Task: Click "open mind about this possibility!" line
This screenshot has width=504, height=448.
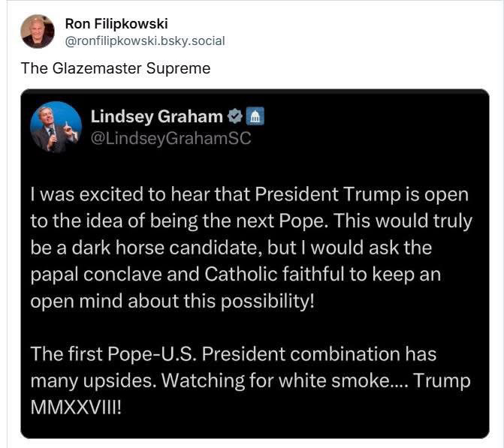Action: 172,302
